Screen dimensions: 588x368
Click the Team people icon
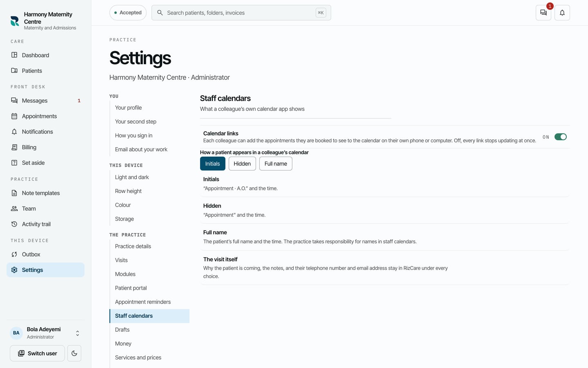14,209
